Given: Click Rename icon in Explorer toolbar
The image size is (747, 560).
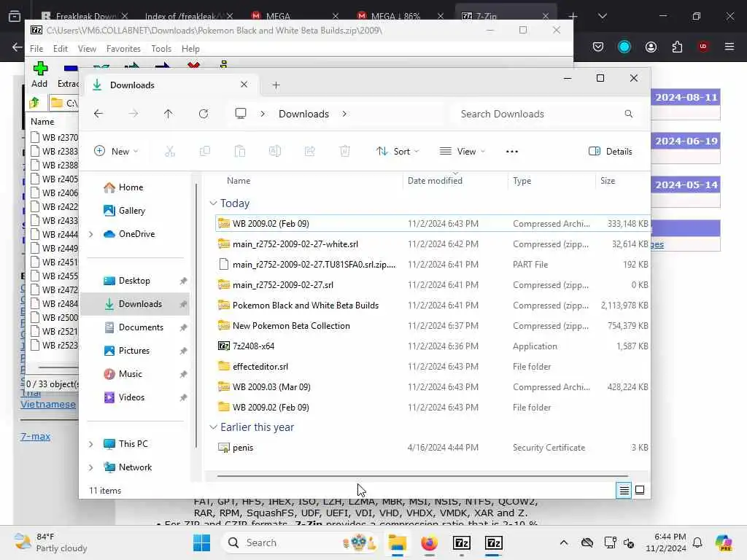Looking at the screenshot, I should pos(275,152).
